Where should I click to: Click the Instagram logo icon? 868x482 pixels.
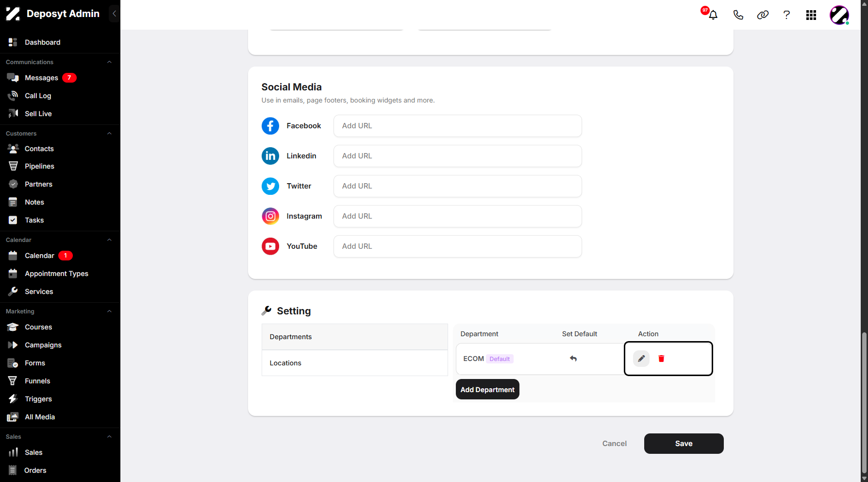tap(270, 216)
